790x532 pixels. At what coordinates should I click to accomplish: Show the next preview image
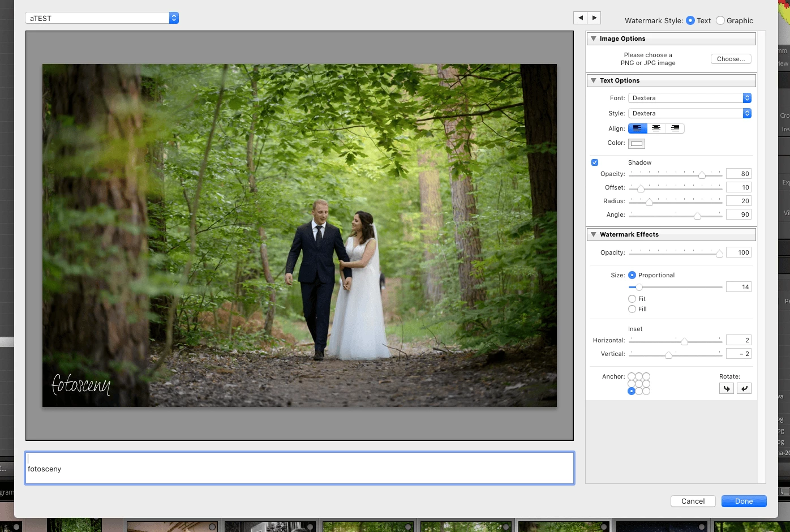(x=594, y=18)
